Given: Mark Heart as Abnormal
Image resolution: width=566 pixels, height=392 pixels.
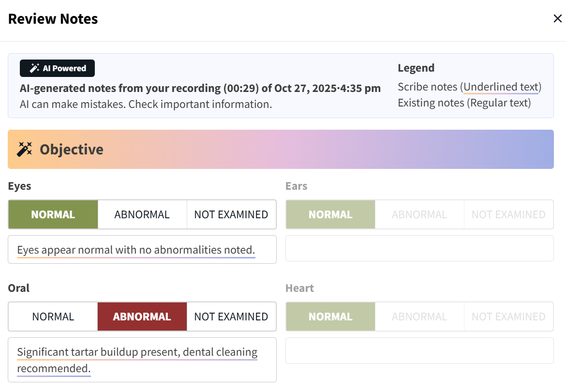Looking at the screenshot, I should coord(419,317).
